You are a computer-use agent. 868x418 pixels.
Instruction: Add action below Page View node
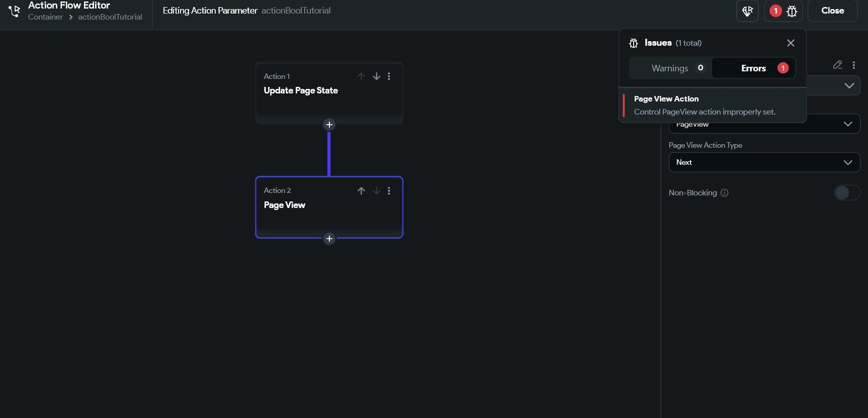[329, 239]
